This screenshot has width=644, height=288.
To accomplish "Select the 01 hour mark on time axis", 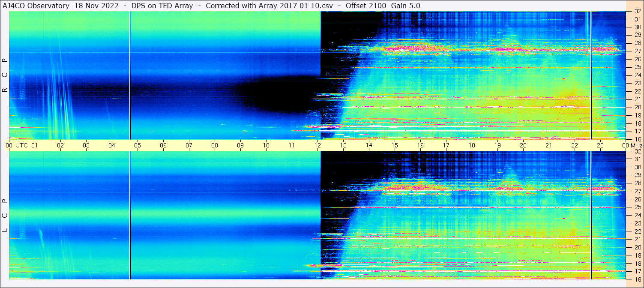I will click(x=35, y=145).
